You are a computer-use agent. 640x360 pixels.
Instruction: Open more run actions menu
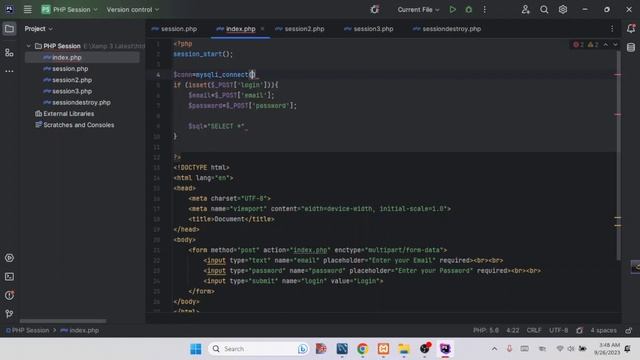click(x=484, y=9)
